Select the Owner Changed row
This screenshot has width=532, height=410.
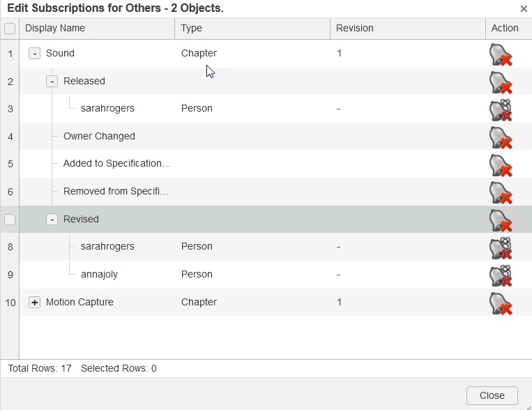point(99,137)
